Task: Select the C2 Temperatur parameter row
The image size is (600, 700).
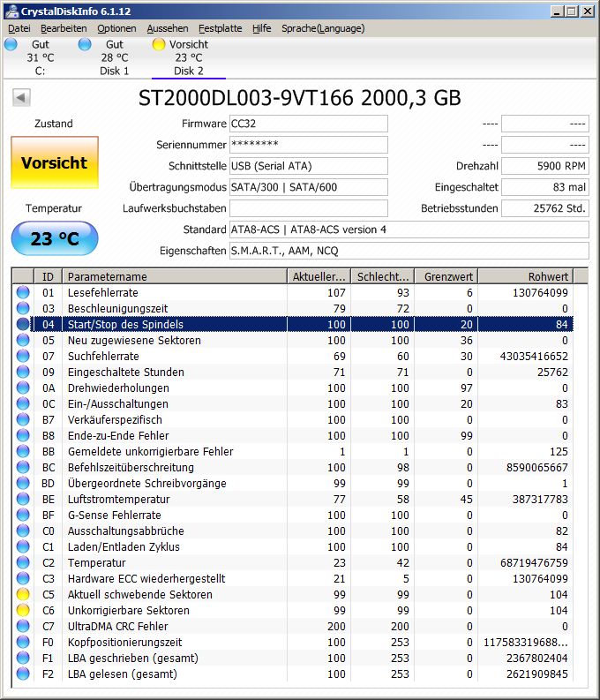Action: click(x=293, y=562)
